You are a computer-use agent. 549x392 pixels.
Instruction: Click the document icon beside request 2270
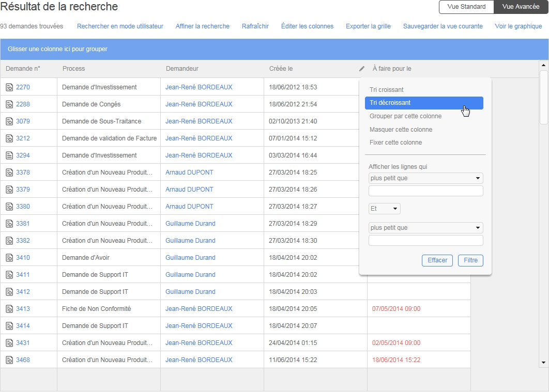9,87
